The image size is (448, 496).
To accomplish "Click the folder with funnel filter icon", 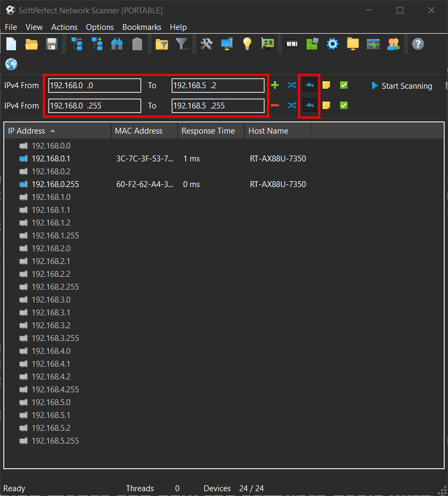I will [162, 44].
